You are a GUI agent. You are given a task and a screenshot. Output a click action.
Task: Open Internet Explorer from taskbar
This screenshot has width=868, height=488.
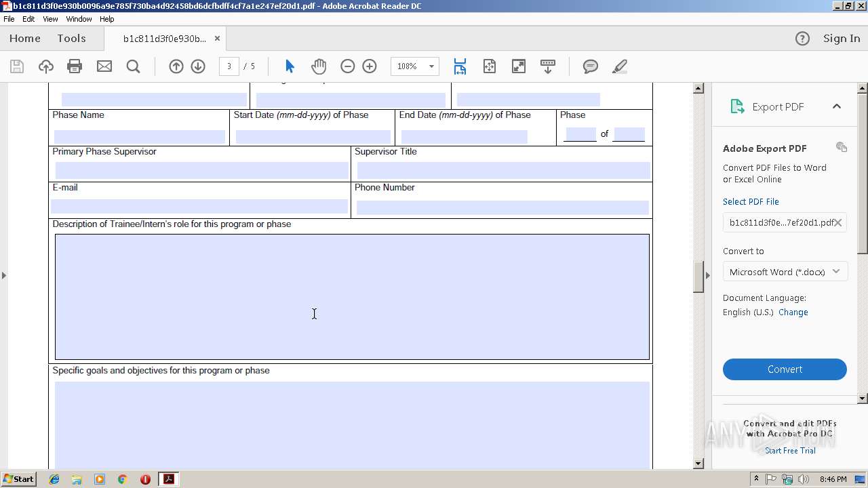coord(54,479)
